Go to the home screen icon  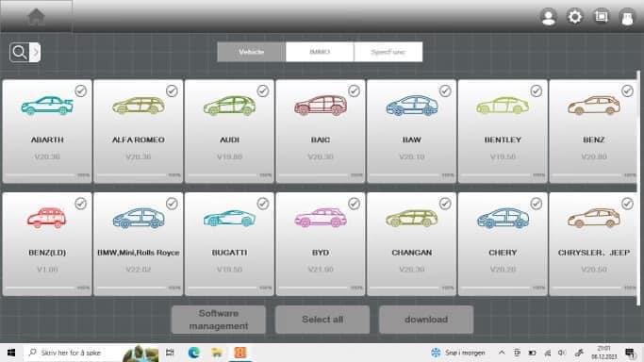[x=36, y=17]
